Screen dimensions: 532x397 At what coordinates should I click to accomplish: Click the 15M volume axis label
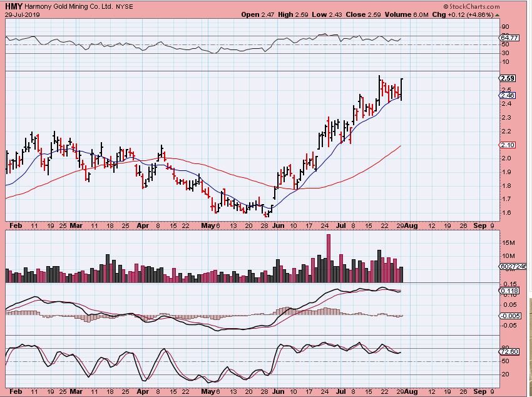[509, 243]
